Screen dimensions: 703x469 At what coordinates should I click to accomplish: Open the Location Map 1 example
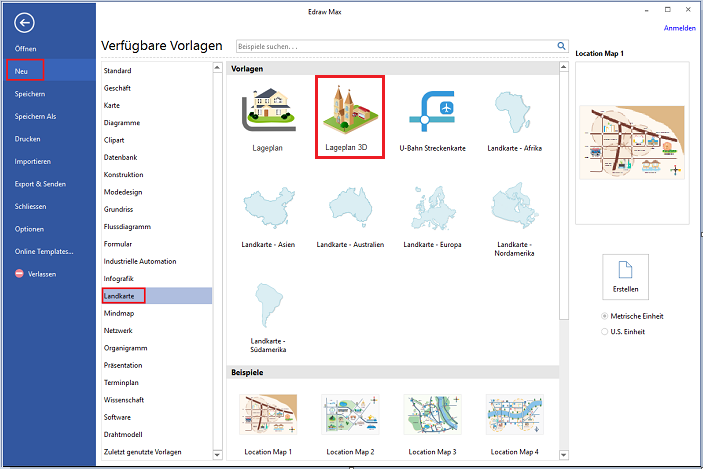click(268, 415)
